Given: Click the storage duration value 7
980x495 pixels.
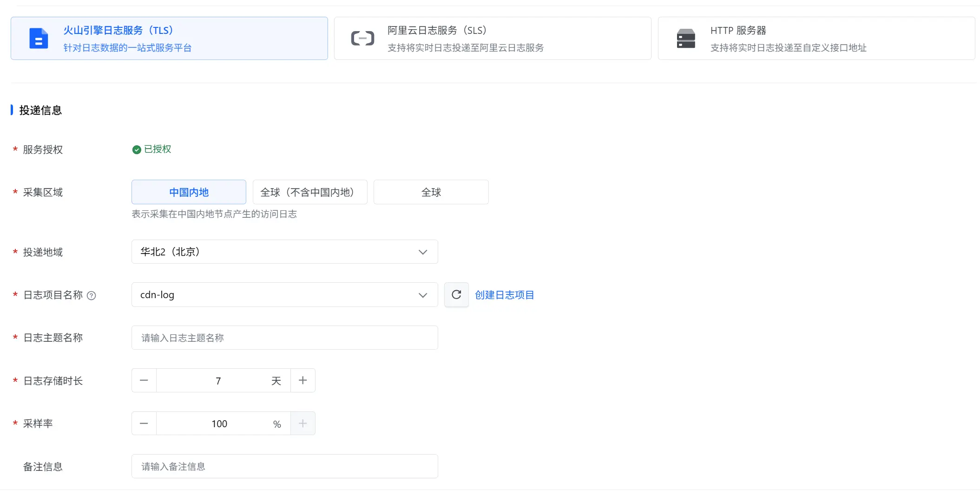Looking at the screenshot, I should (x=218, y=381).
